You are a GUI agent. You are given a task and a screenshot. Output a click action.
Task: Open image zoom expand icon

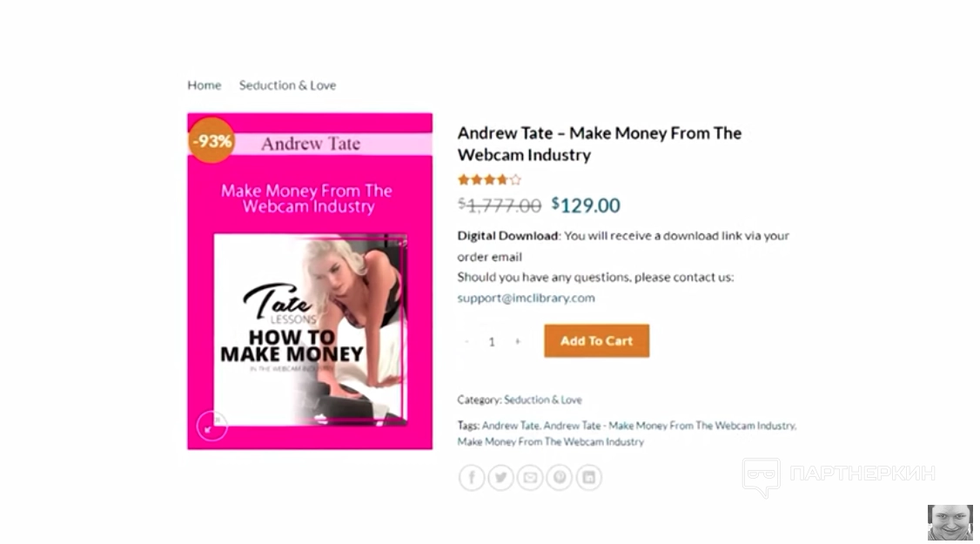click(211, 426)
